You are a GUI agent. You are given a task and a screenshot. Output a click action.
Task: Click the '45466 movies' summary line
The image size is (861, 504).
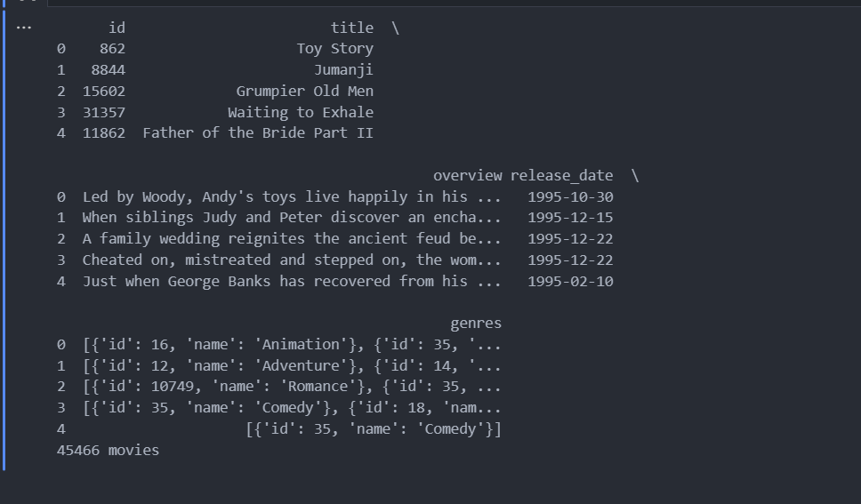coord(109,451)
